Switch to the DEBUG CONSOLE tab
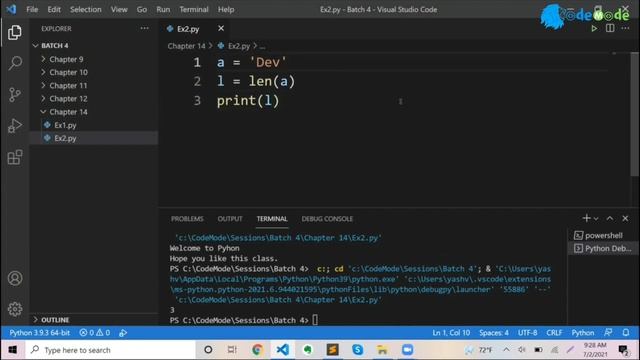Image resolution: width=640 pixels, height=360 pixels. [x=327, y=219]
